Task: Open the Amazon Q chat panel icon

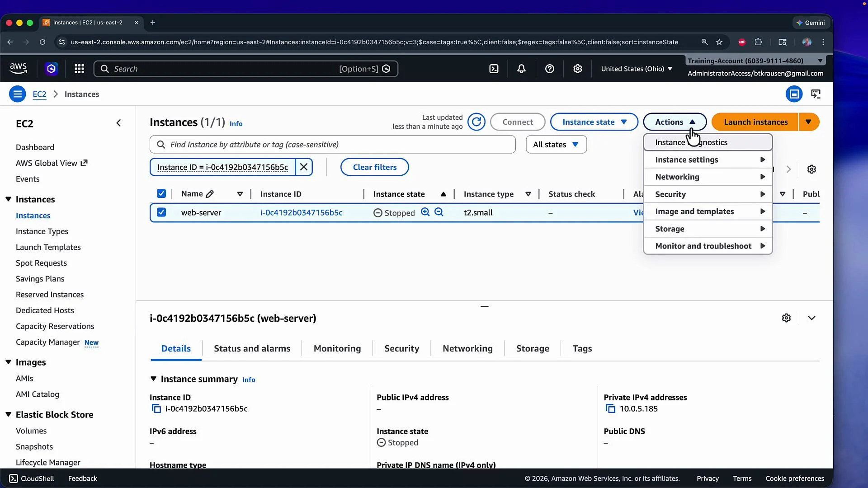Action: (816, 94)
